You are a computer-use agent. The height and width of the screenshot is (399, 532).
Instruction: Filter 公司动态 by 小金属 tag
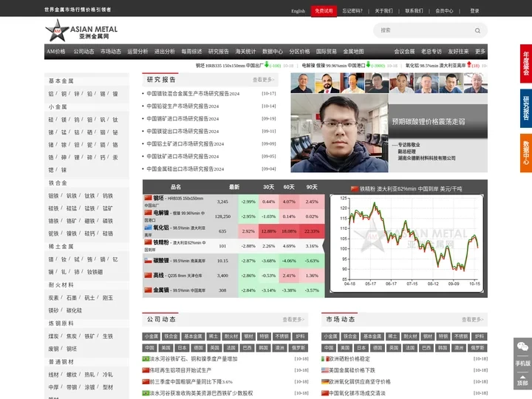click(151, 336)
